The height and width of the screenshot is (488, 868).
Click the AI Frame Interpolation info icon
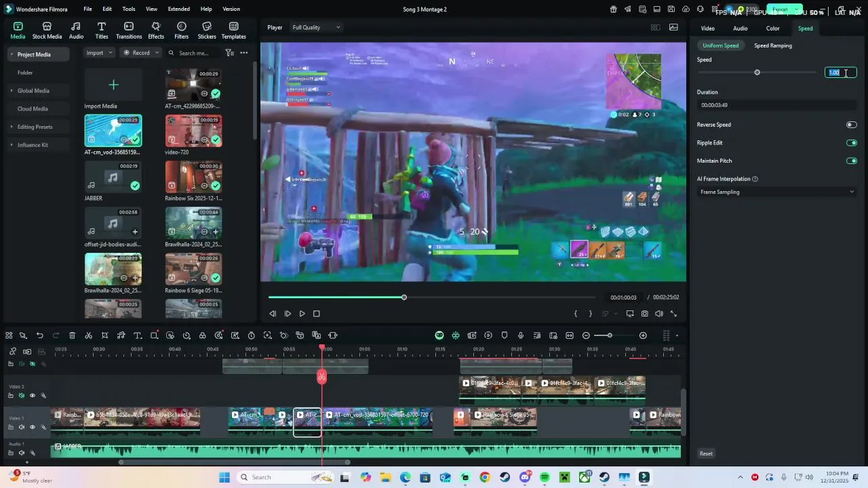pos(755,179)
